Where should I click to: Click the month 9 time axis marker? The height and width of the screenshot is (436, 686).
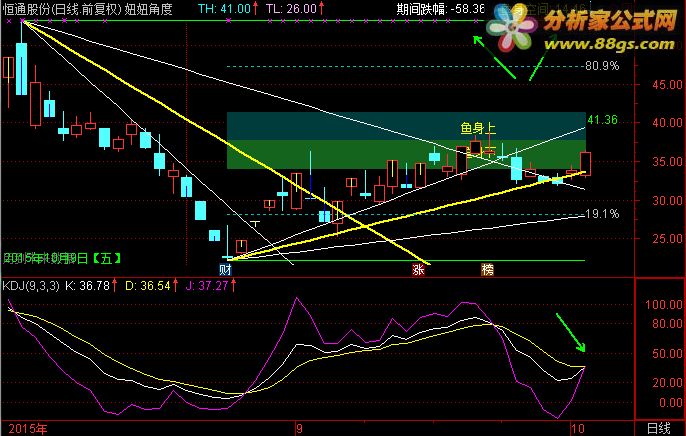pos(299,429)
